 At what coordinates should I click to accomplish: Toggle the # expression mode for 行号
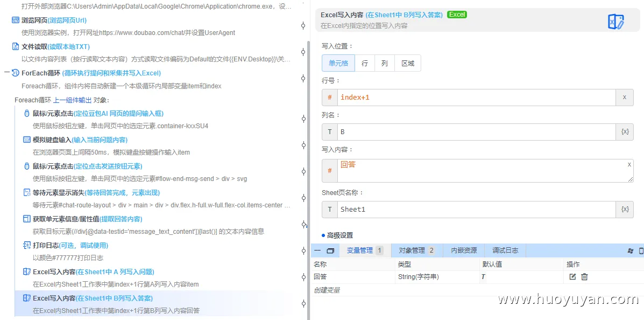[330, 98]
